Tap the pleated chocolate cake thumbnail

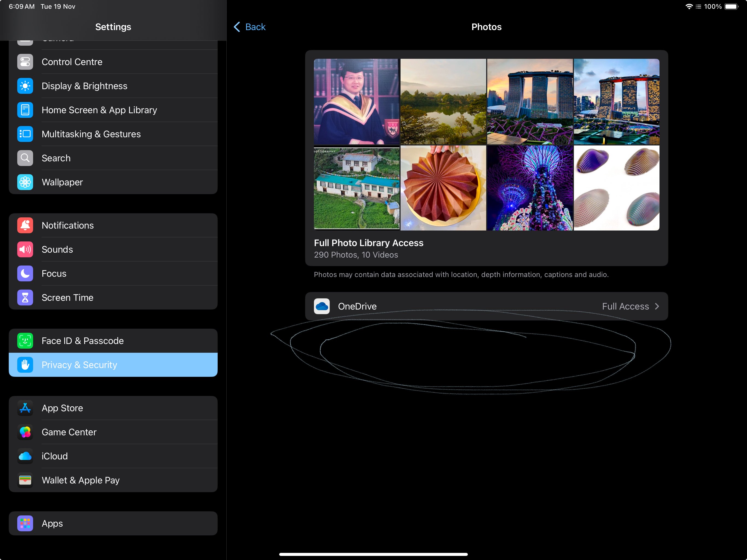(443, 188)
